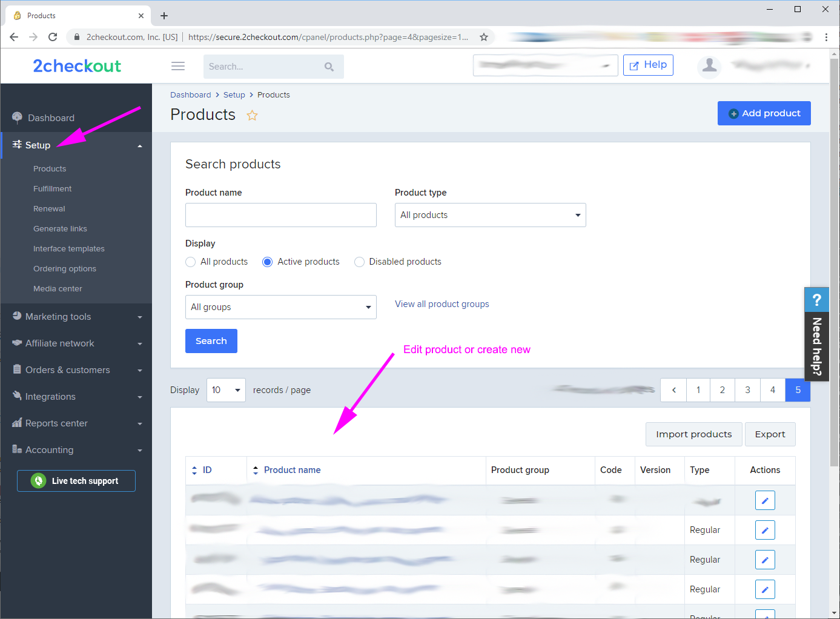Open Ordering options submenu item

point(65,268)
